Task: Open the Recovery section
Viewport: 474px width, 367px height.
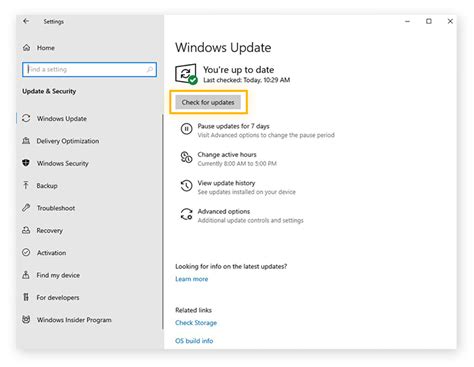Action: 50,230
